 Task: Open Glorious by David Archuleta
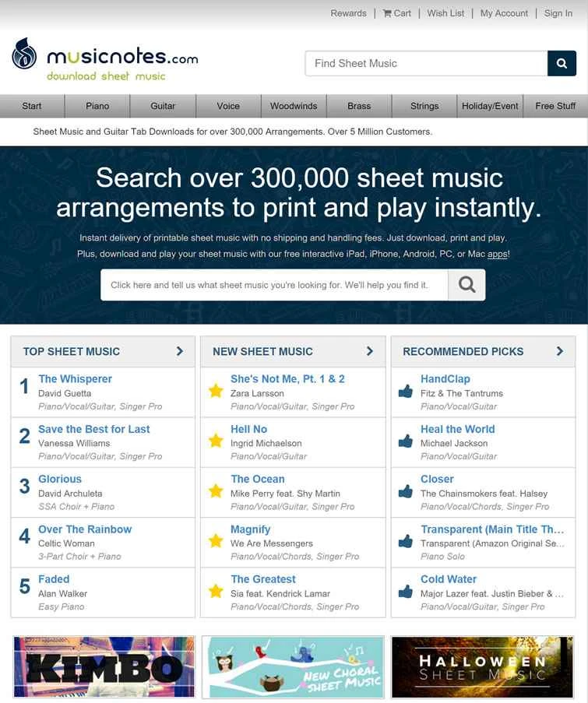(x=60, y=479)
